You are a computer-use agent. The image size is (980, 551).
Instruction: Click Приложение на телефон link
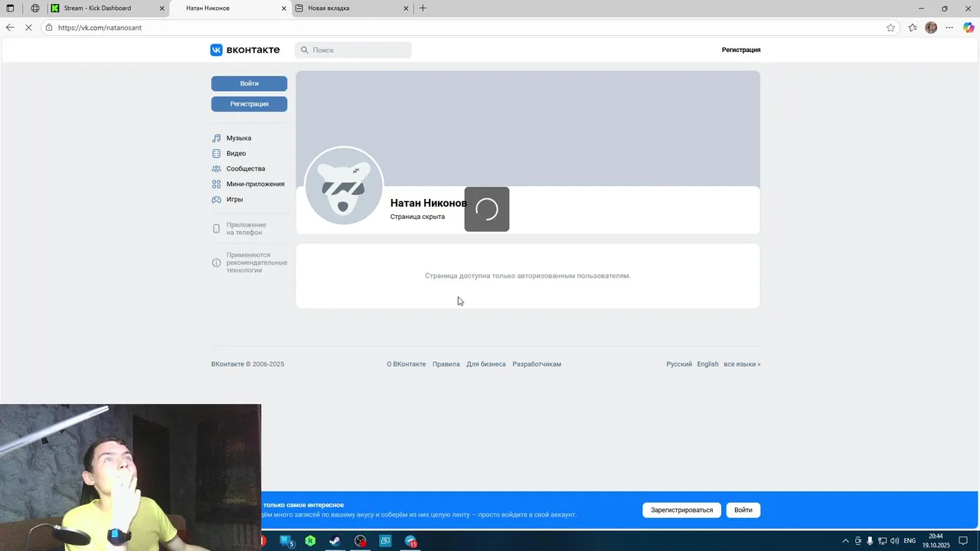(239, 229)
